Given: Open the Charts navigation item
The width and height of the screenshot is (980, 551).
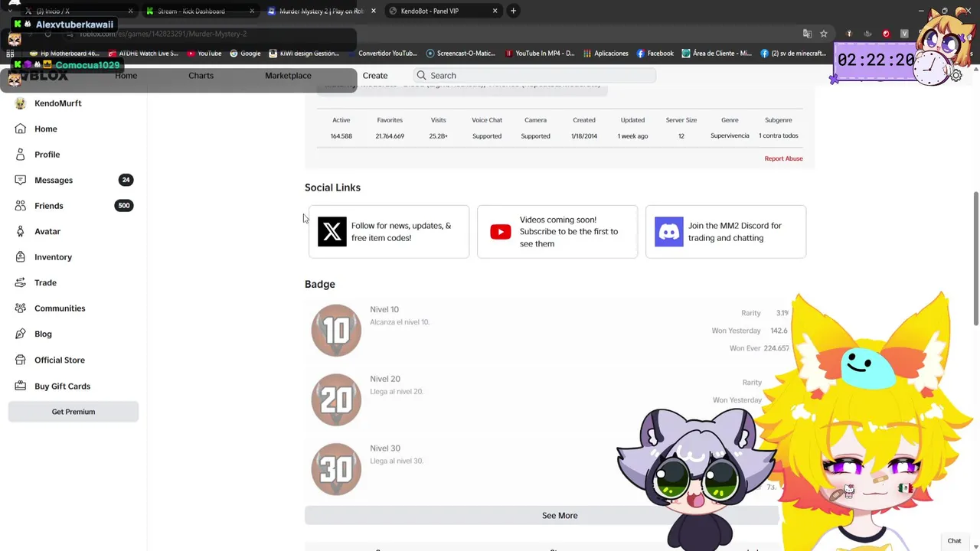Looking at the screenshot, I should (201, 76).
